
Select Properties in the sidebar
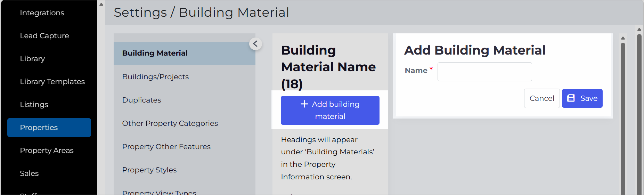pos(49,128)
